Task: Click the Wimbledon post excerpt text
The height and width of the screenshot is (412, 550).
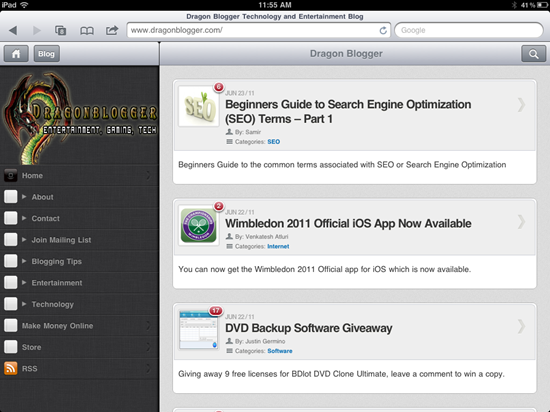Action: pos(324,269)
